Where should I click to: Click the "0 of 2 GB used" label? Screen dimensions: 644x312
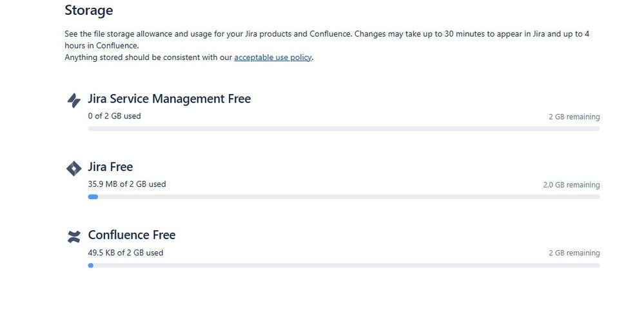coord(114,116)
